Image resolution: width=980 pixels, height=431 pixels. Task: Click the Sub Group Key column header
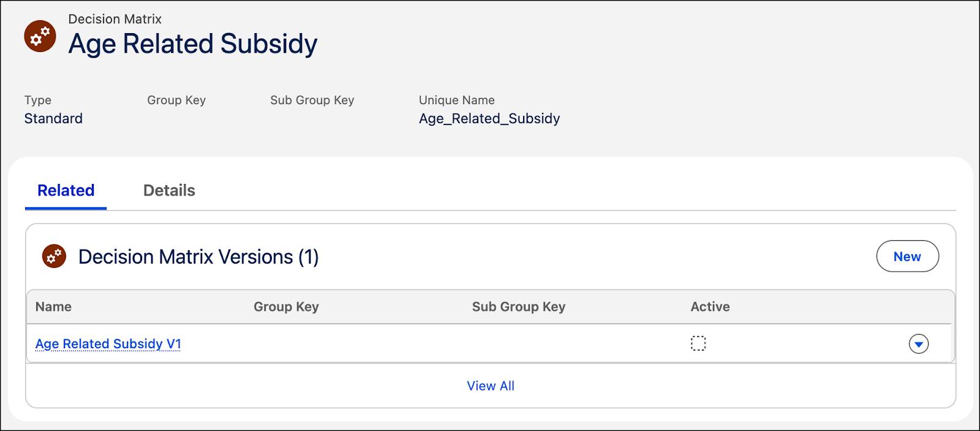tap(518, 307)
